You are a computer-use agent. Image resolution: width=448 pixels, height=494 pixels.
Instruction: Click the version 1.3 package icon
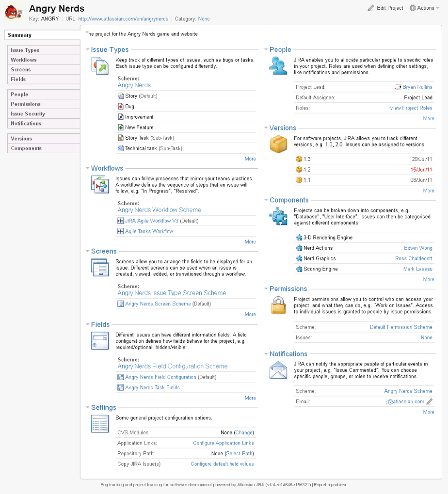tap(299, 159)
